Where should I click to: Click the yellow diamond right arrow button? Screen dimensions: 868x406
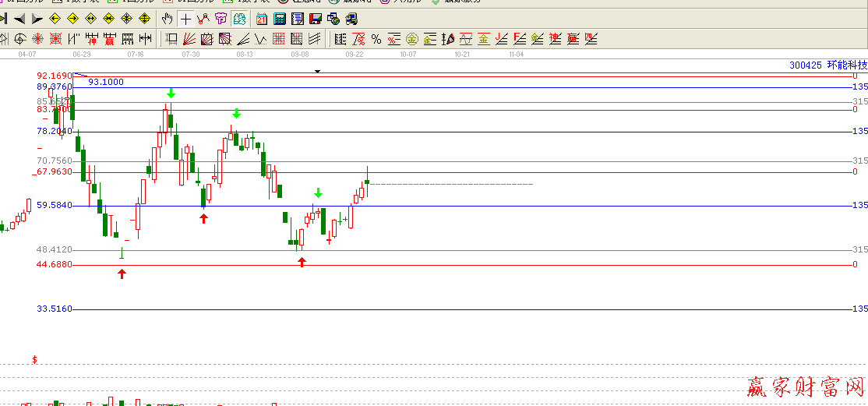click(x=73, y=18)
